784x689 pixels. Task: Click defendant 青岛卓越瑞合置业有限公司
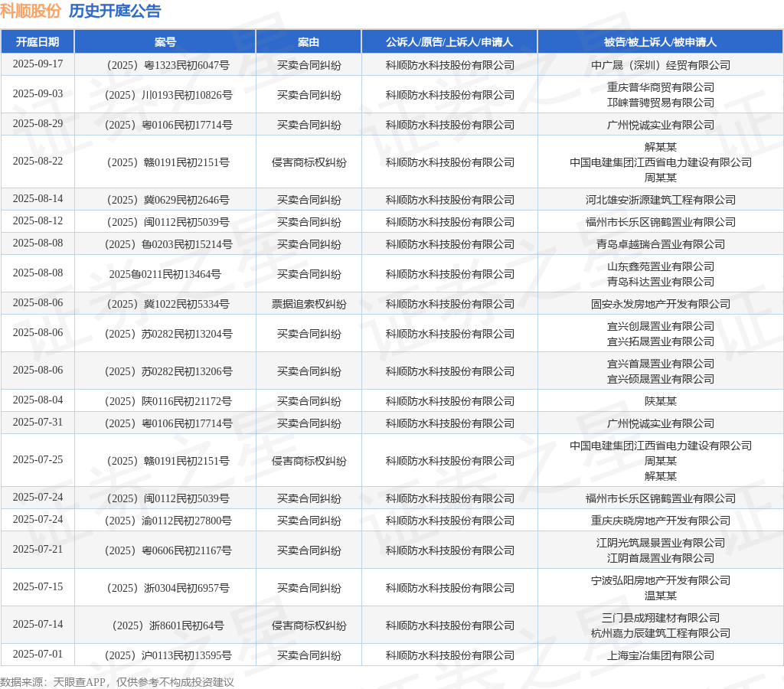tap(661, 244)
